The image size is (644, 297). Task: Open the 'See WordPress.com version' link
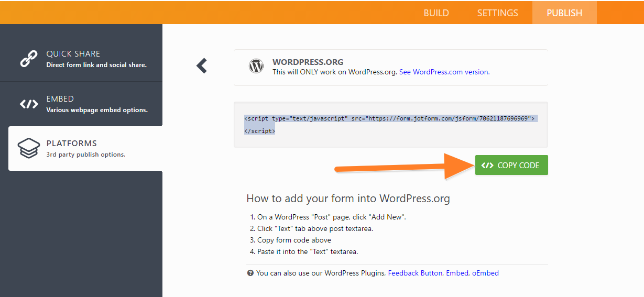[444, 72]
